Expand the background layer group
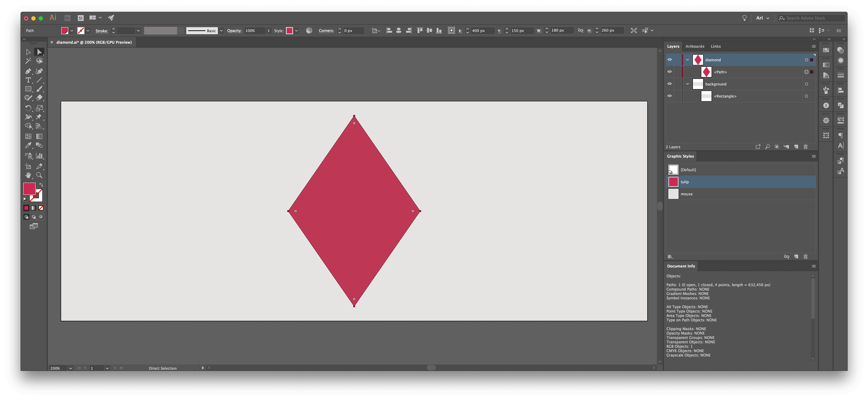The height and width of the screenshot is (400, 868). [688, 84]
